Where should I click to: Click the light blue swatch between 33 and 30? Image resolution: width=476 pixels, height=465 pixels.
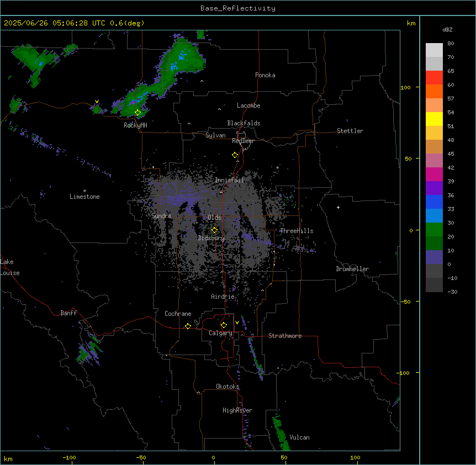tap(434, 216)
